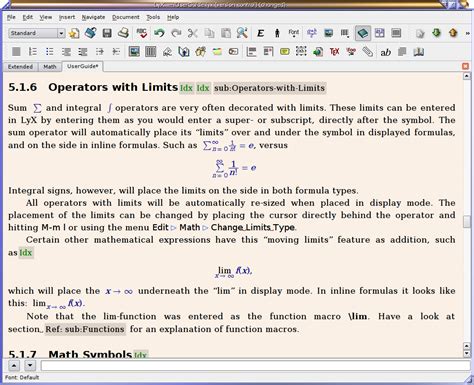
Task: Click the sub:Operators-with-Limits label inset
Action: click(269, 88)
